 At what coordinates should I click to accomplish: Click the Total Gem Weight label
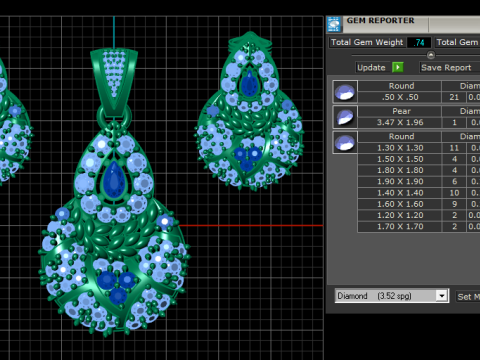point(367,42)
